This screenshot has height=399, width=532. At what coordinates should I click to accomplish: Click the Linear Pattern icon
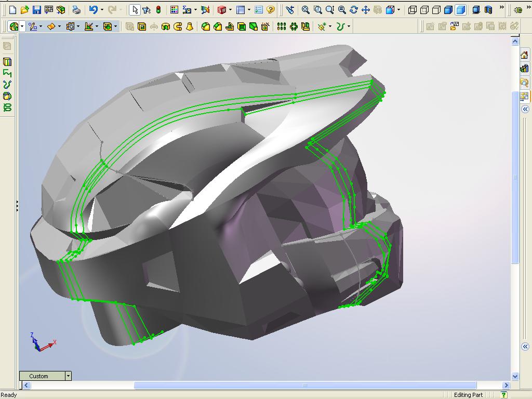coord(281,26)
